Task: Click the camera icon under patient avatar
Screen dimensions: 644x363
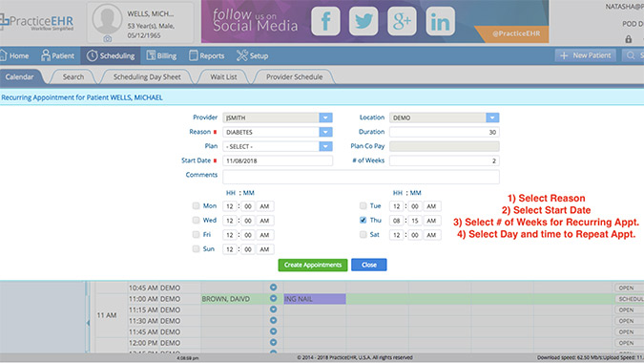Action: tap(107, 38)
